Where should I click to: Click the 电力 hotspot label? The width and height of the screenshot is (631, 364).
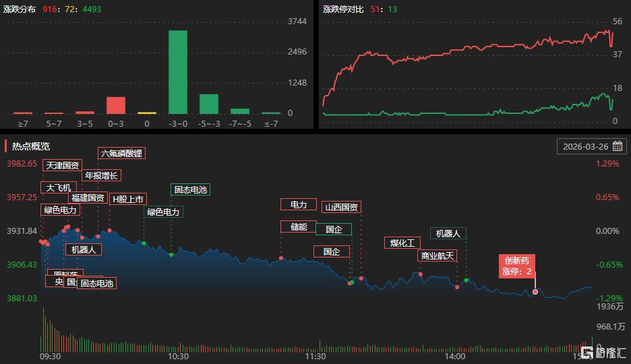(299, 204)
